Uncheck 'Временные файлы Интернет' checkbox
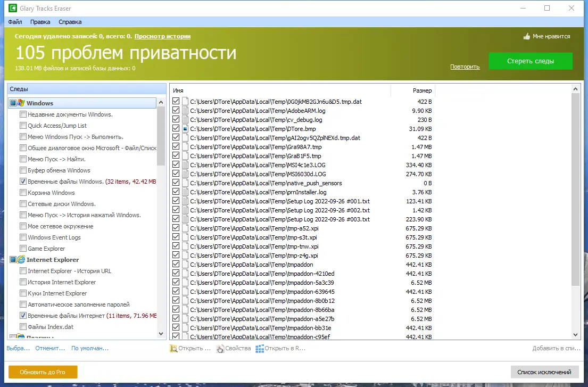Viewport: 588px width, 387px height. 23,316
